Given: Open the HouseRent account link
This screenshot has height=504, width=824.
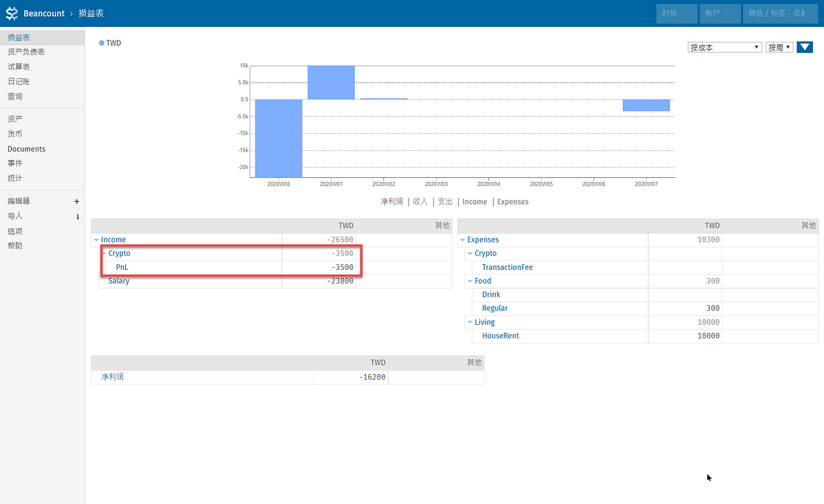Looking at the screenshot, I should click(501, 336).
